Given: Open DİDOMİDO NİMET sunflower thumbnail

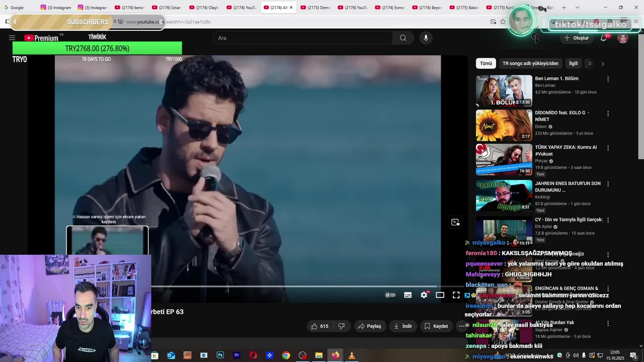Looking at the screenshot, I should click(x=504, y=125).
